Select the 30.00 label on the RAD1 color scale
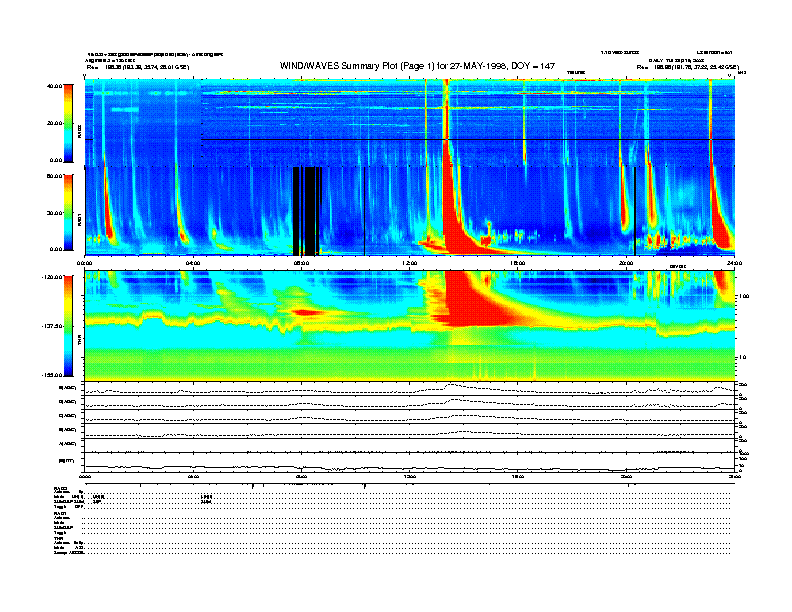The width and height of the screenshot is (792, 612). coord(54,213)
